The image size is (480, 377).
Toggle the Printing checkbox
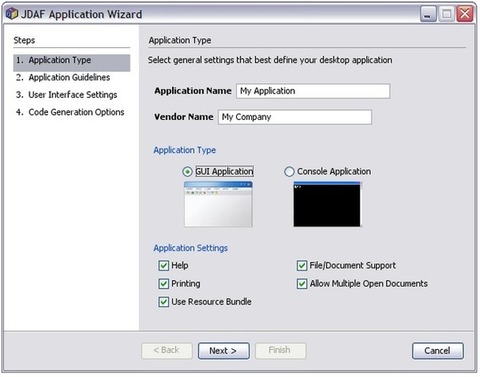tap(163, 284)
